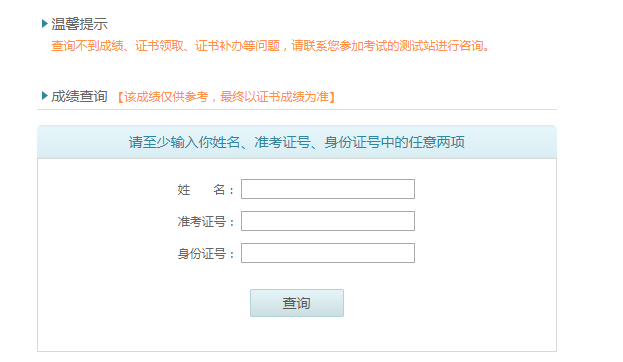Image resolution: width=623 pixels, height=362 pixels.
Task: Select the 温馨提示 section heading
Action: 79,24
